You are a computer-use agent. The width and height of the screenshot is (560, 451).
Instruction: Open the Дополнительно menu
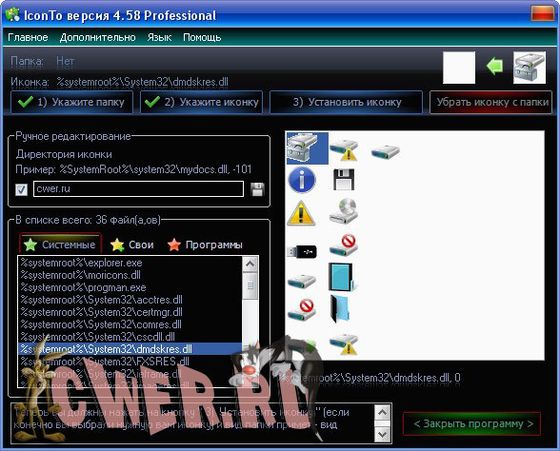click(x=98, y=37)
